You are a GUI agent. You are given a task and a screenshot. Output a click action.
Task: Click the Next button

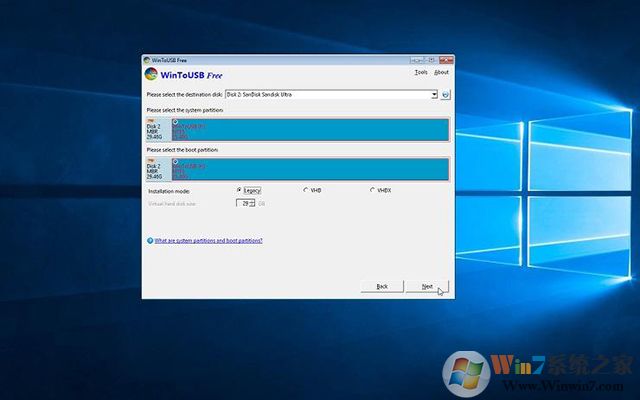427,286
